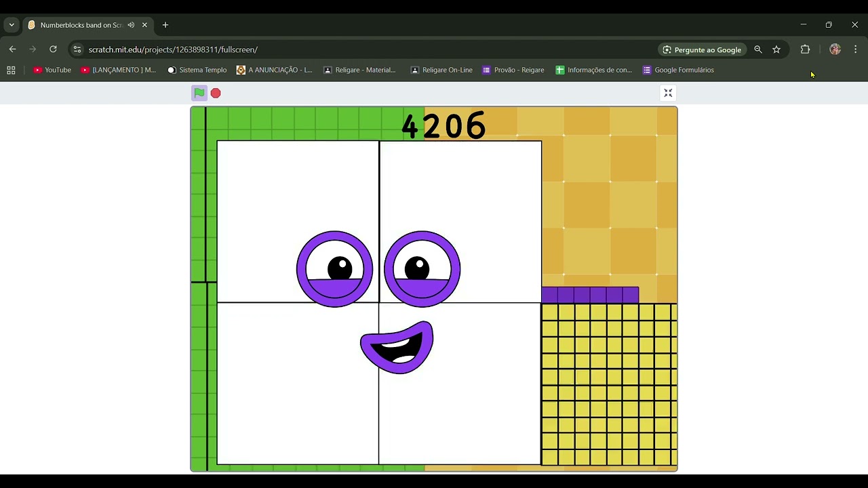The width and height of the screenshot is (868, 488).
Task: Open the Sistema Templo bookmark
Action: tap(197, 70)
